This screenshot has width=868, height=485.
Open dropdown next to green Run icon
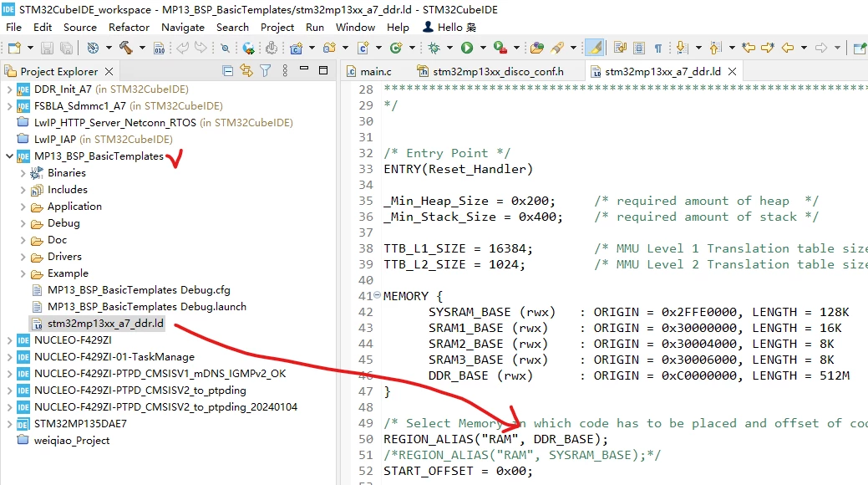pos(483,48)
